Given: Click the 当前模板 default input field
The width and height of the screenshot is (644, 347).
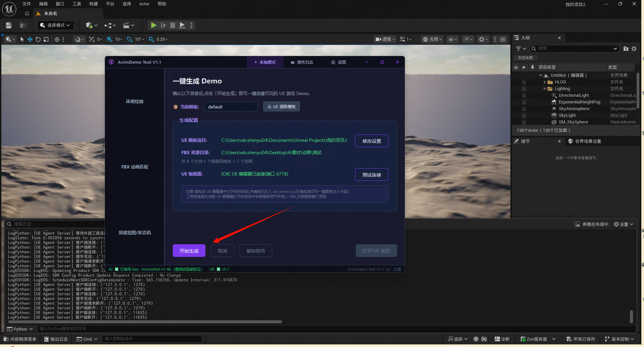Looking at the screenshot, I should tap(231, 107).
